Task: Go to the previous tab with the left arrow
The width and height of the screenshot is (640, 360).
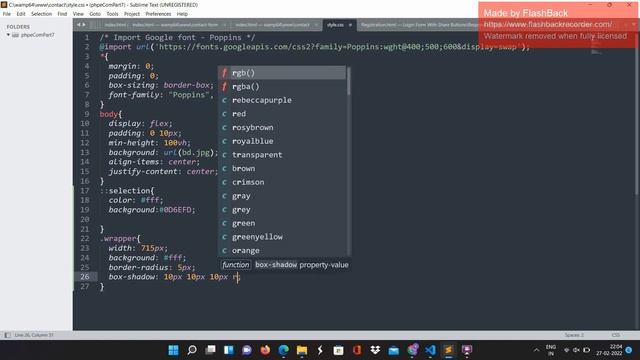Action: tap(78, 25)
